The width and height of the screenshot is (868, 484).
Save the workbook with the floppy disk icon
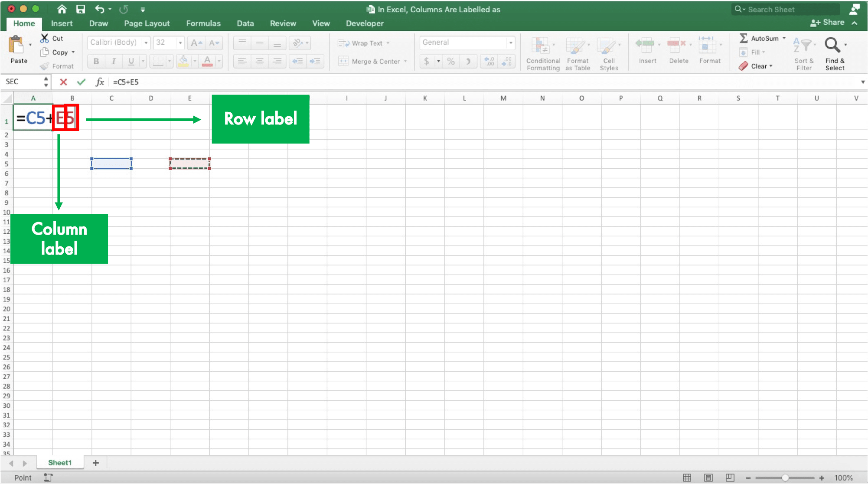[x=81, y=9]
